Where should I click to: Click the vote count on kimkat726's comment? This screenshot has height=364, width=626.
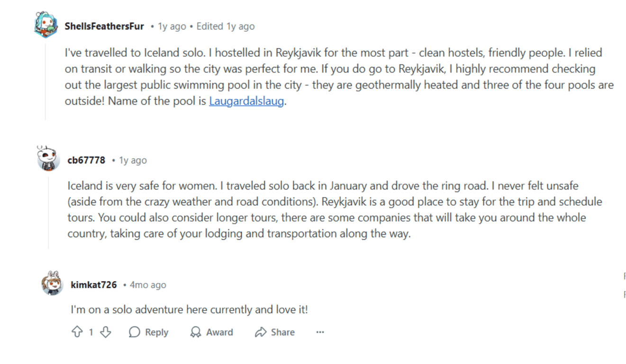(91, 332)
